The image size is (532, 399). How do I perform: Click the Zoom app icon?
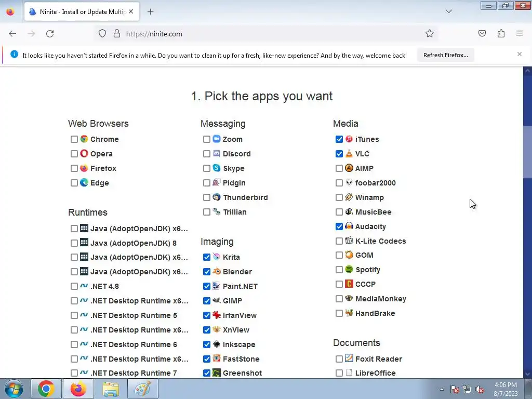tap(217, 139)
